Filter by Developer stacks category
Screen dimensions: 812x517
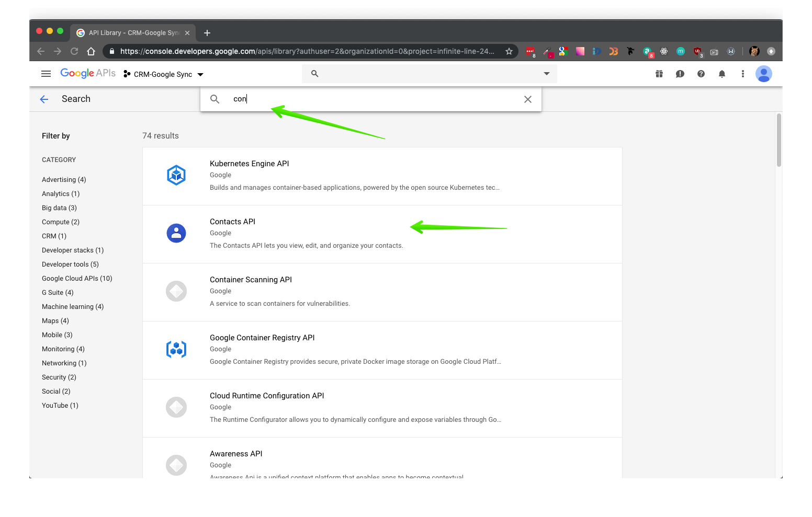click(x=73, y=250)
